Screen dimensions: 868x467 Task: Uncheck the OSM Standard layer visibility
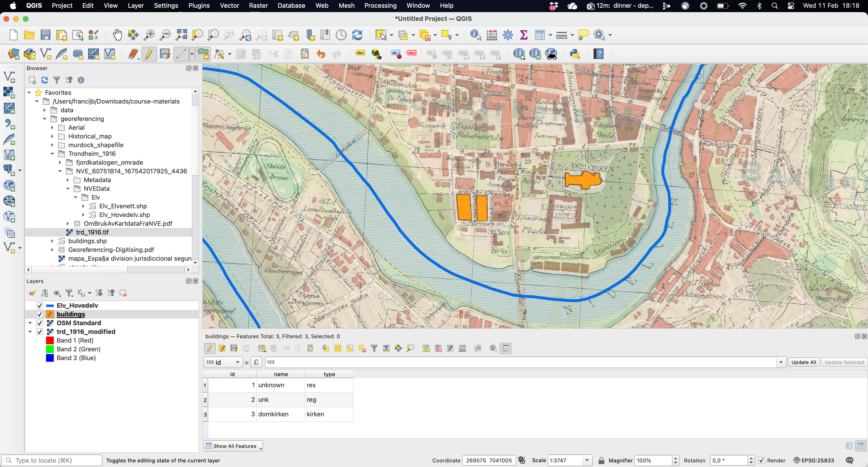(x=39, y=323)
